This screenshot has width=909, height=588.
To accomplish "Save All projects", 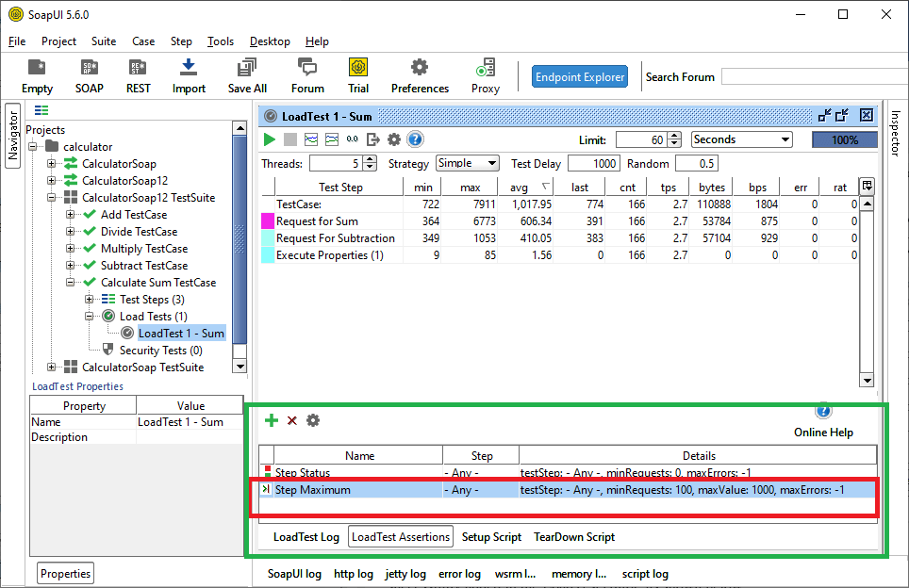I will [247, 76].
